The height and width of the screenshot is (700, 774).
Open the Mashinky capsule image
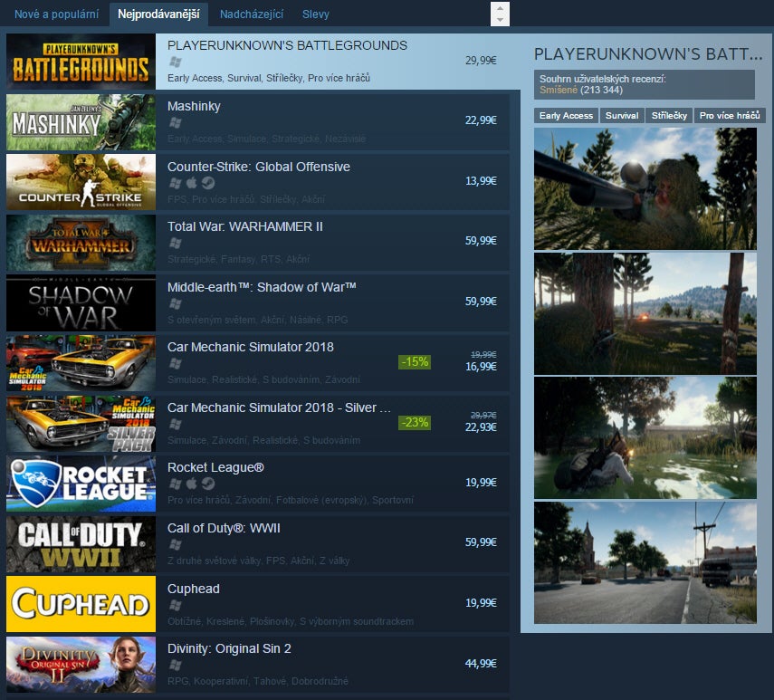pos(81,122)
